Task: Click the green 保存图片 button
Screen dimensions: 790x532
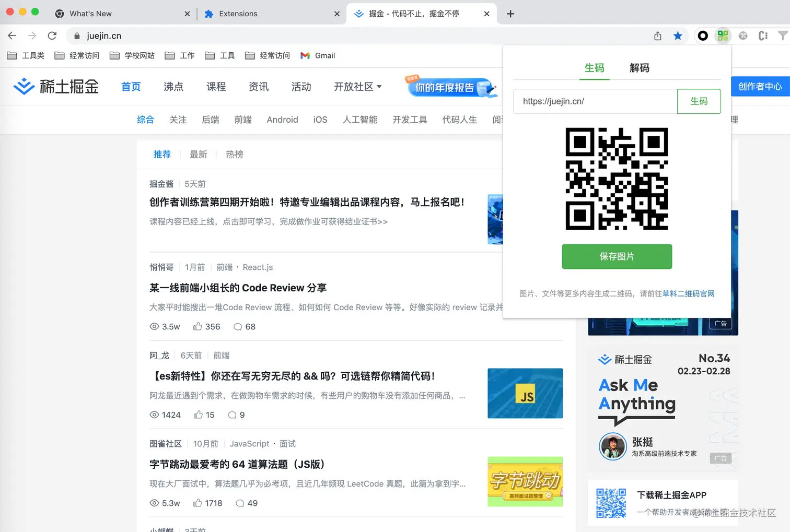Action: 617,256
